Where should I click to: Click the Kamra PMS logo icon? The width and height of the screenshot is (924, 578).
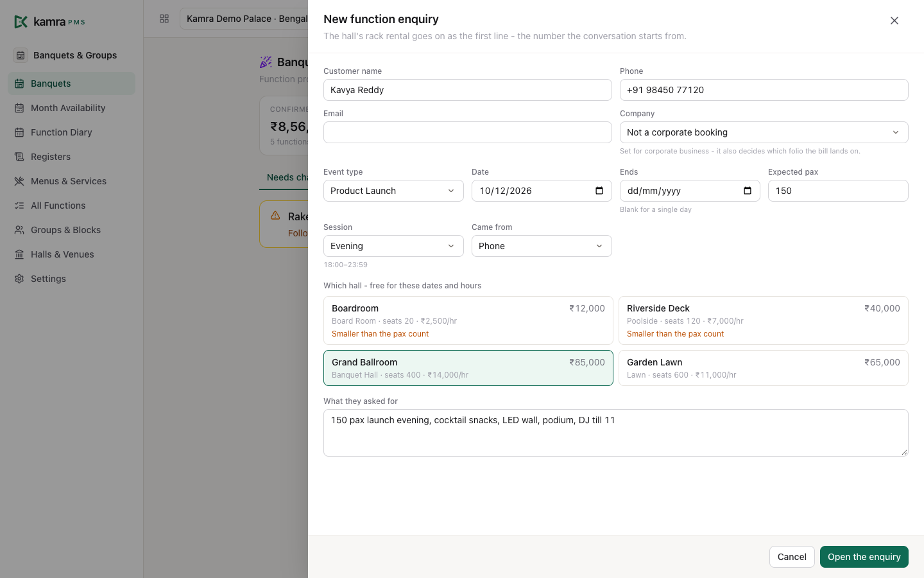21,22
